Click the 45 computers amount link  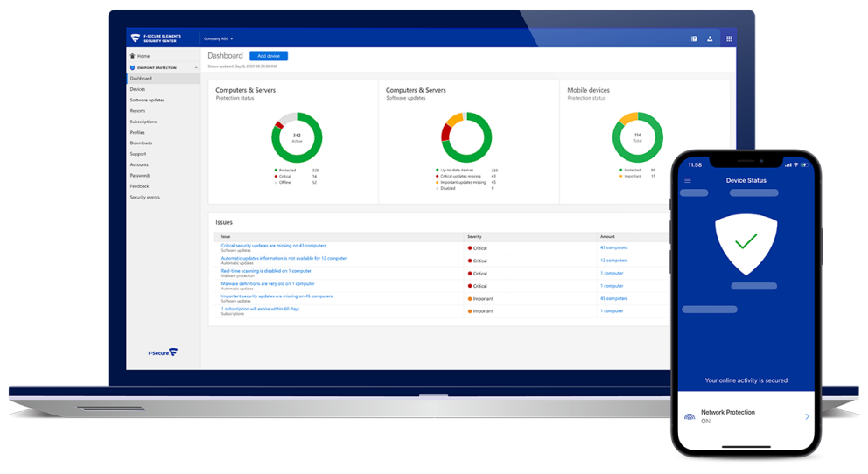point(614,299)
